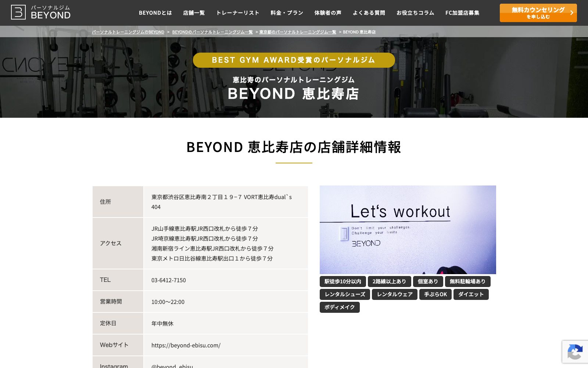Click arrow on 無料カウンセリング button

click(x=571, y=13)
